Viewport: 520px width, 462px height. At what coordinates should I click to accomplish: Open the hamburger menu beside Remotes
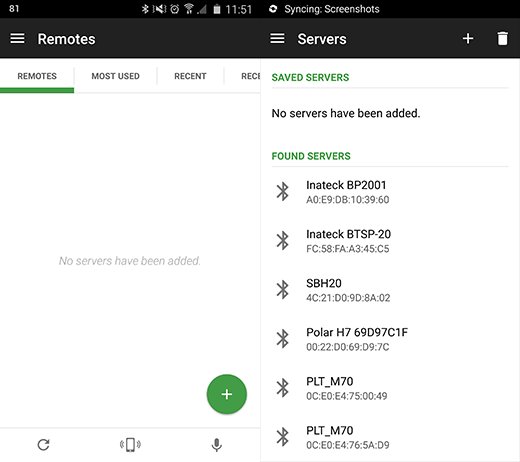tap(17, 39)
